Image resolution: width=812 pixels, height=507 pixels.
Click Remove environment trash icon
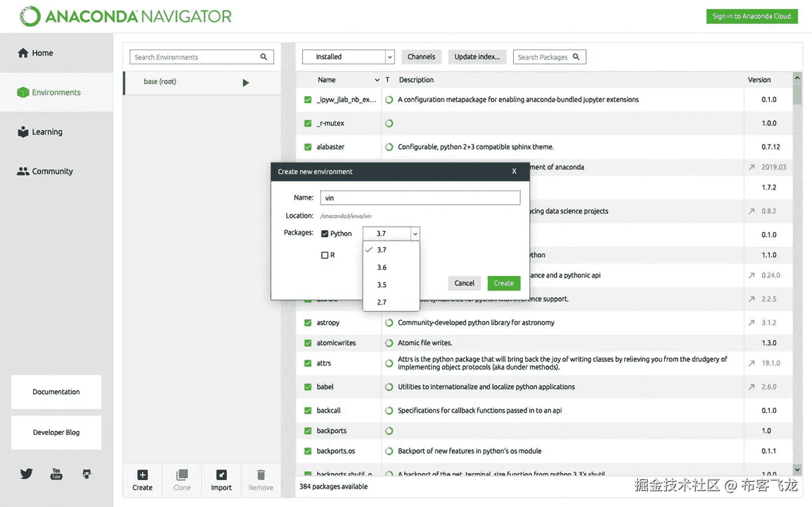click(x=261, y=475)
